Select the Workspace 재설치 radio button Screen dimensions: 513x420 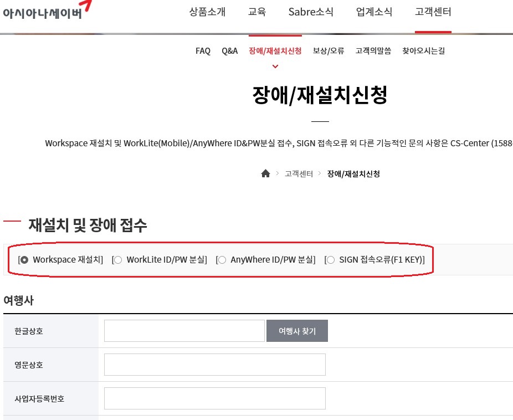pos(24,260)
